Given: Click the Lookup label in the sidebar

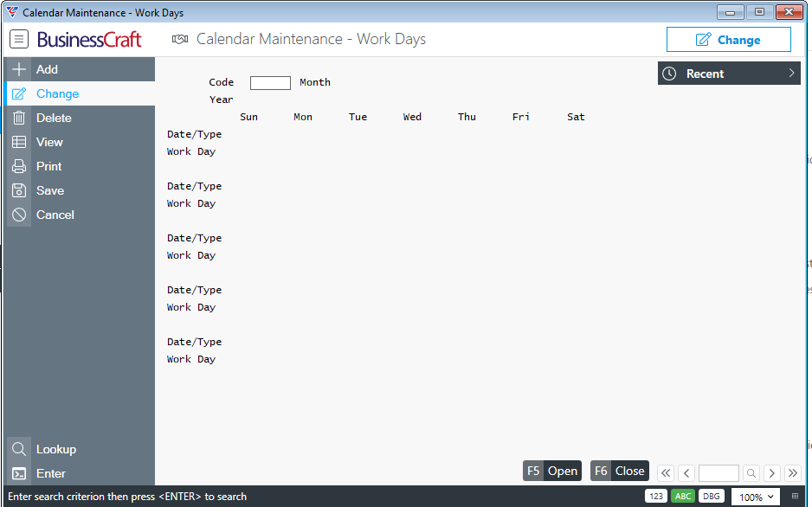Looking at the screenshot, I should click(x=56, y=449).
